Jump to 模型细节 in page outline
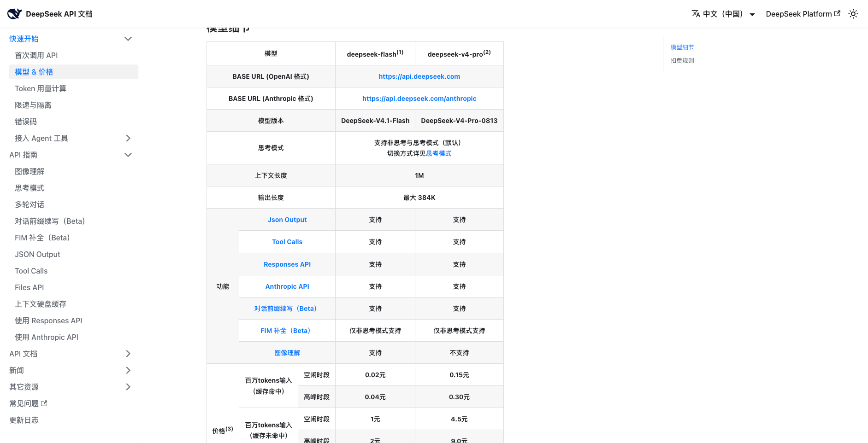This screenshot has height=443, width=868. point(682,47)
